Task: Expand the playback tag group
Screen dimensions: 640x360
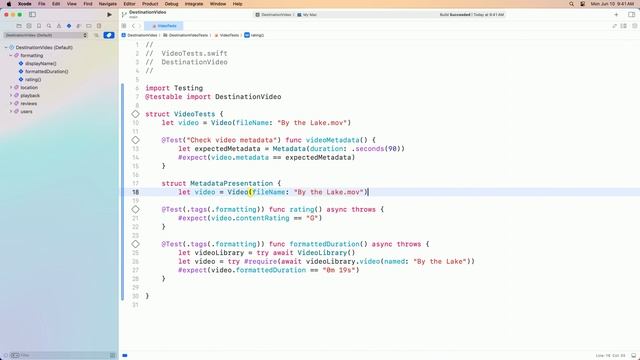Action: [11, 96]
